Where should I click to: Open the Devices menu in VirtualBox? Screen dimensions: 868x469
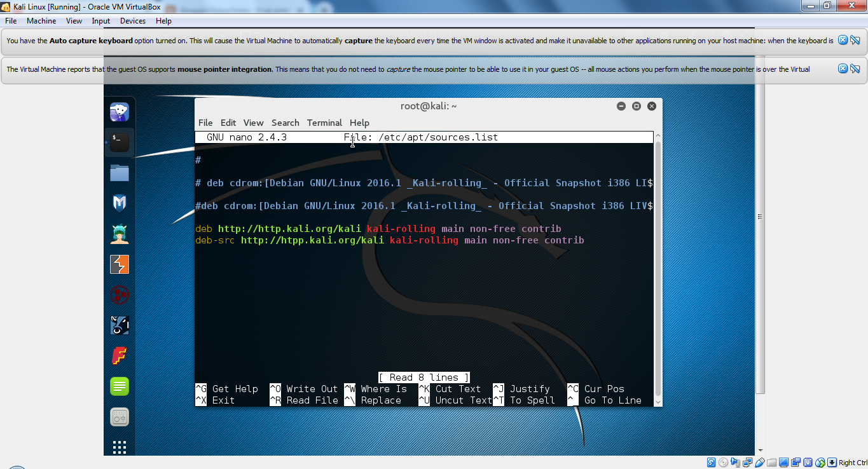pos(132,20)
